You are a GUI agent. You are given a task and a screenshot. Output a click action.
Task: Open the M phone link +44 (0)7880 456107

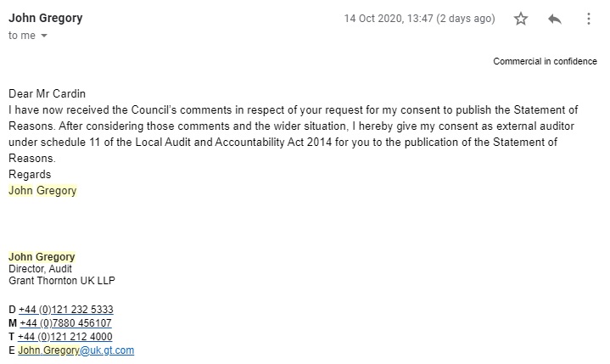(x=65, y=323)
